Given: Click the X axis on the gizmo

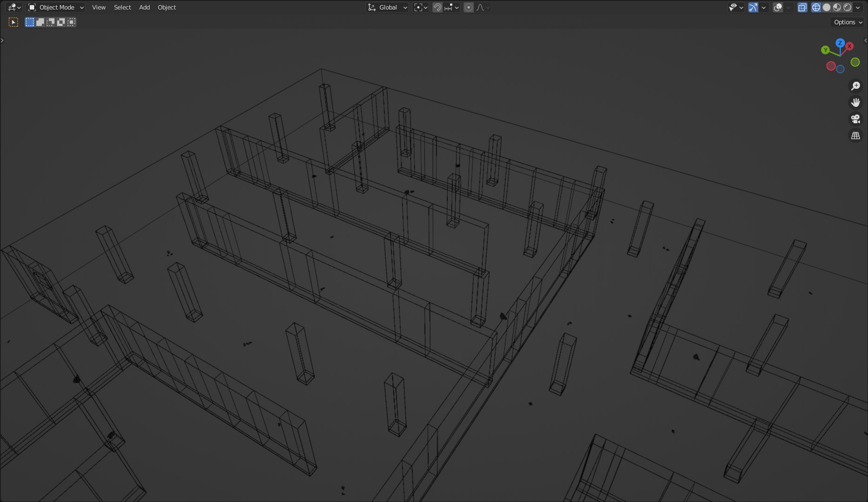Looking at the screenshot, I should click(849, 46).
